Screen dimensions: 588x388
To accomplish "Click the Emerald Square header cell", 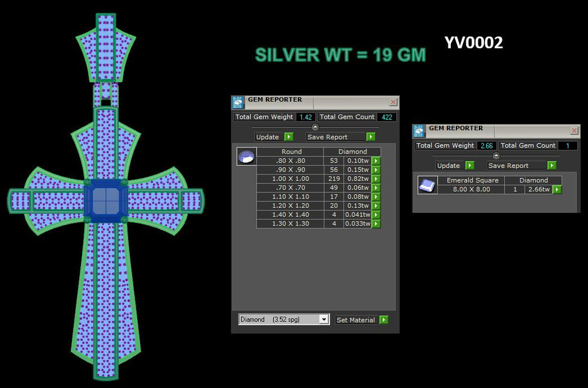I will pyautogui.click(x=472, y=180).
